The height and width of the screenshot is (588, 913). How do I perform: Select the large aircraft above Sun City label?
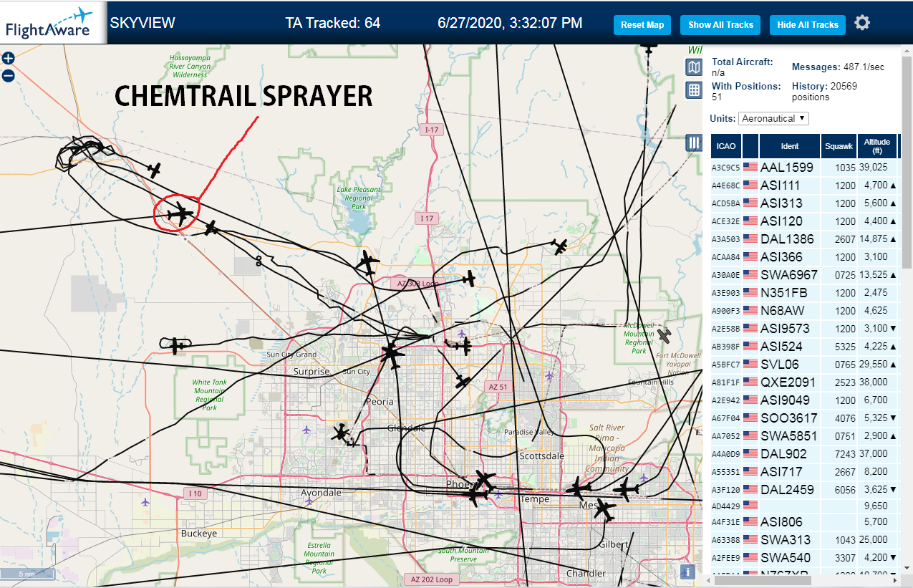(x=392, y=353)
